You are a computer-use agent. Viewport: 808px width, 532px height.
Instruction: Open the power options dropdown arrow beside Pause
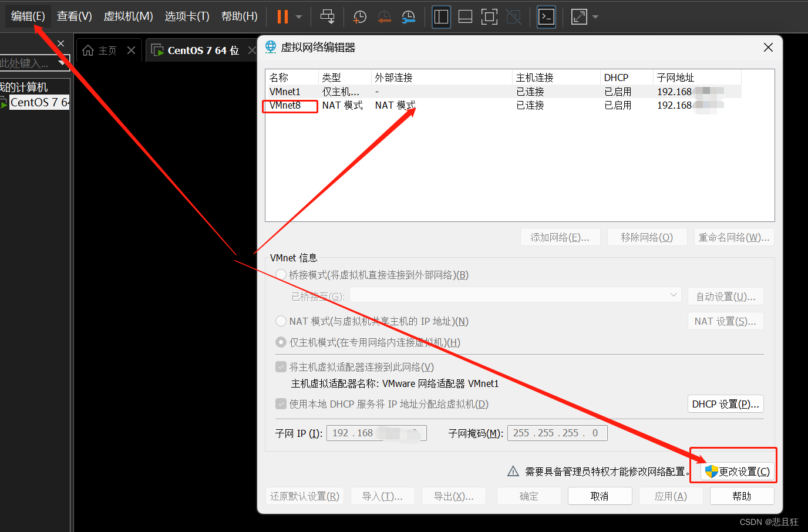click(x=299, y=17)
